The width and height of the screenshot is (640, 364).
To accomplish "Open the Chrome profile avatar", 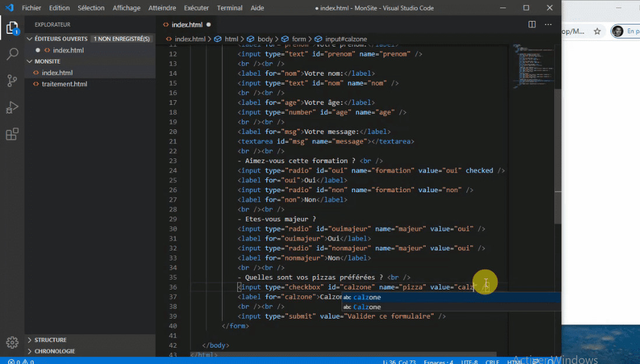I will 617,31.
